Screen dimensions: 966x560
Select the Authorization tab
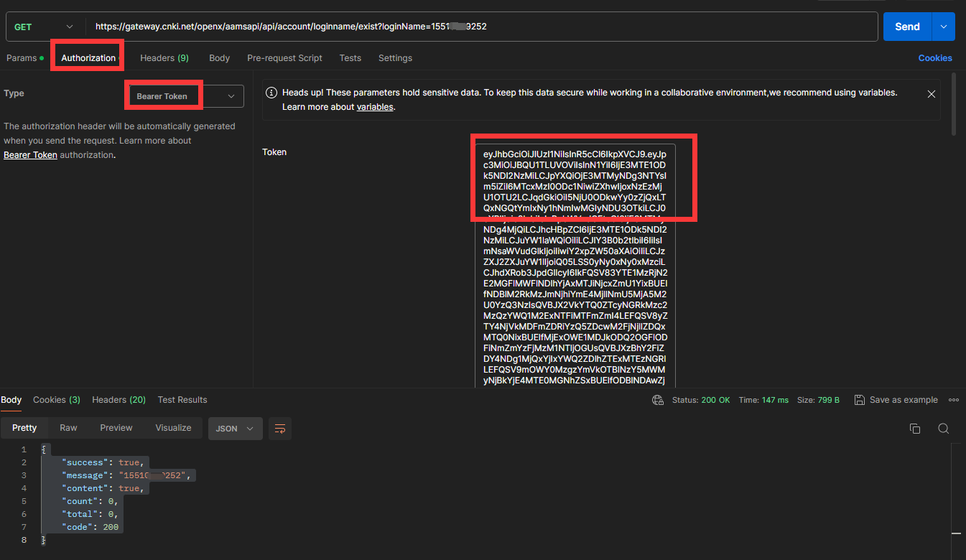[88, 58]
